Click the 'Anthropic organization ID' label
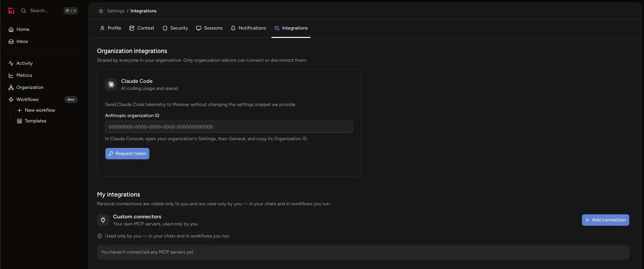Screen dimensions: 644x269 [132, 115]
